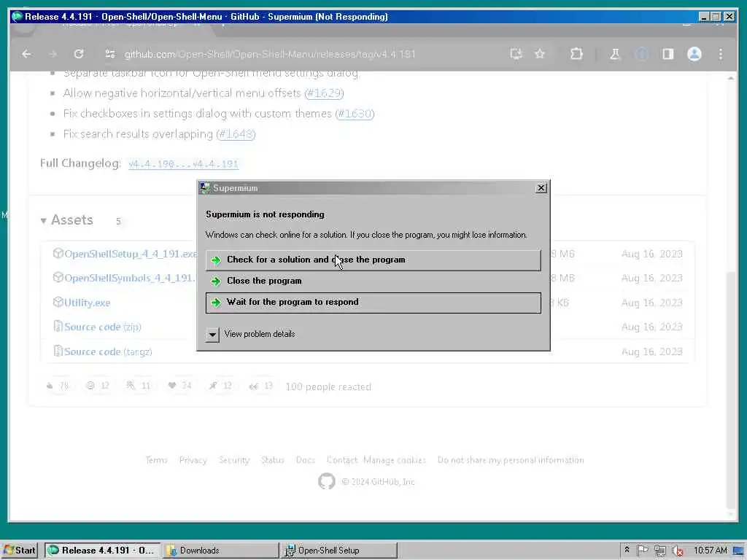
Task: Switch to Downloads taskbar window
Action: pos(220,551)
